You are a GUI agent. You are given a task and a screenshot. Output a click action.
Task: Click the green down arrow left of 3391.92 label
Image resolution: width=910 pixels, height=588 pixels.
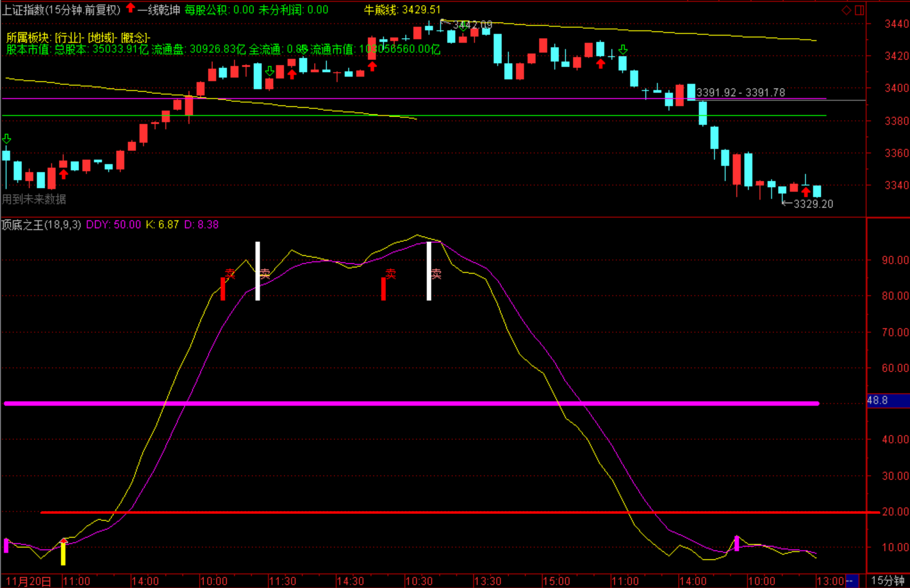pyautogui.click(x=623, y=49)
